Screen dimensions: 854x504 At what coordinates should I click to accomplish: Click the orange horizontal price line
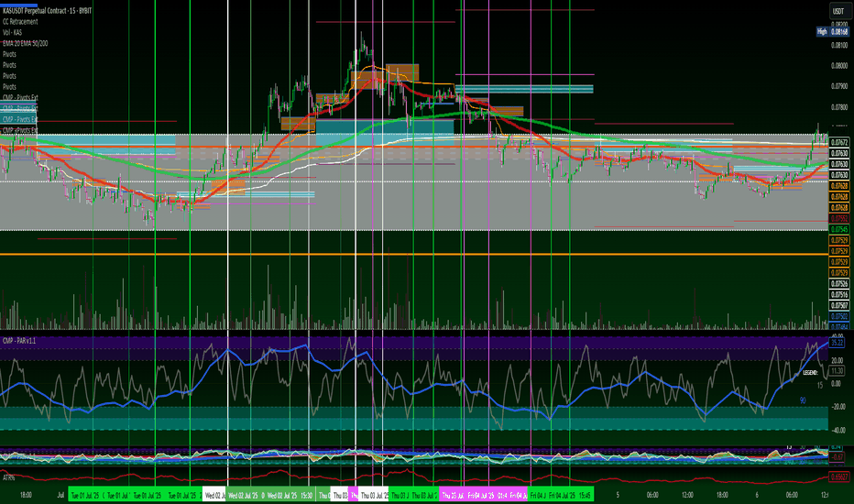(x=414, y=255)
